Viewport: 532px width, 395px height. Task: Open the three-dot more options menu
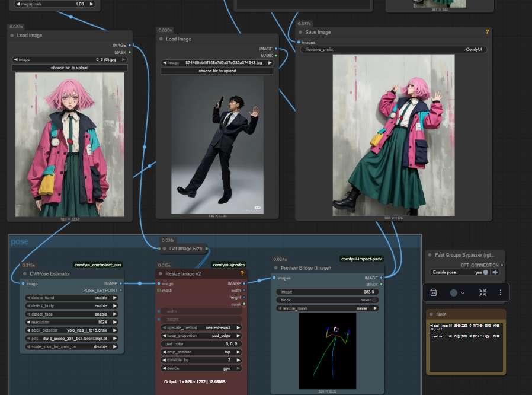(501, 292)
